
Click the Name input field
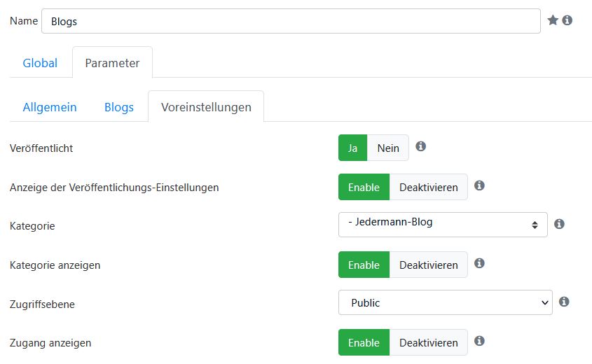[x=291, y=21]
